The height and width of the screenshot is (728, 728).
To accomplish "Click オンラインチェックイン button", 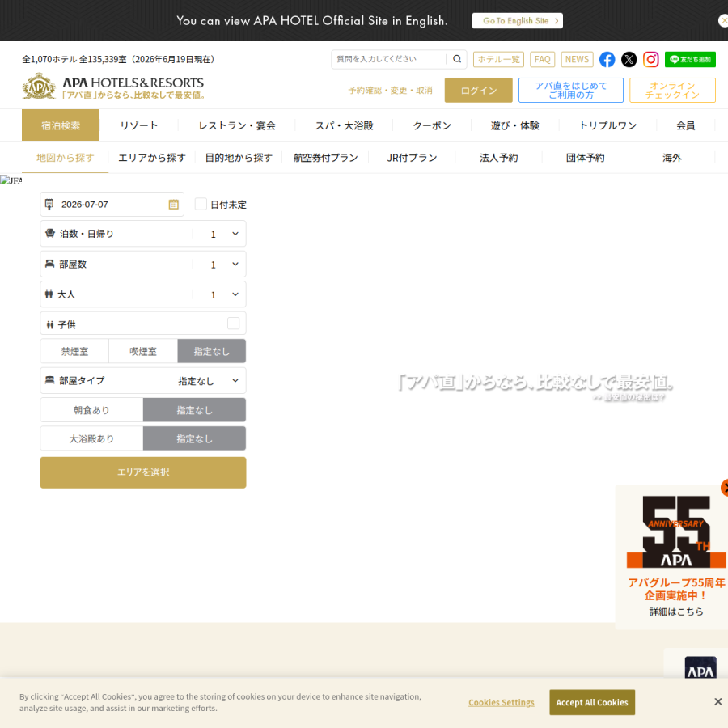I will pyautogui.click(x=672, y=90).
